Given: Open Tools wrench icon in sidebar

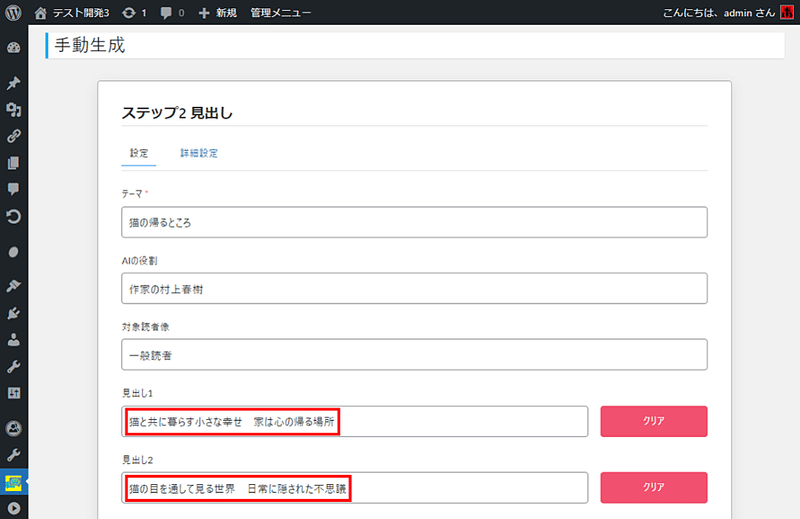Looking at the screenshot, I should tap(14, 366).
